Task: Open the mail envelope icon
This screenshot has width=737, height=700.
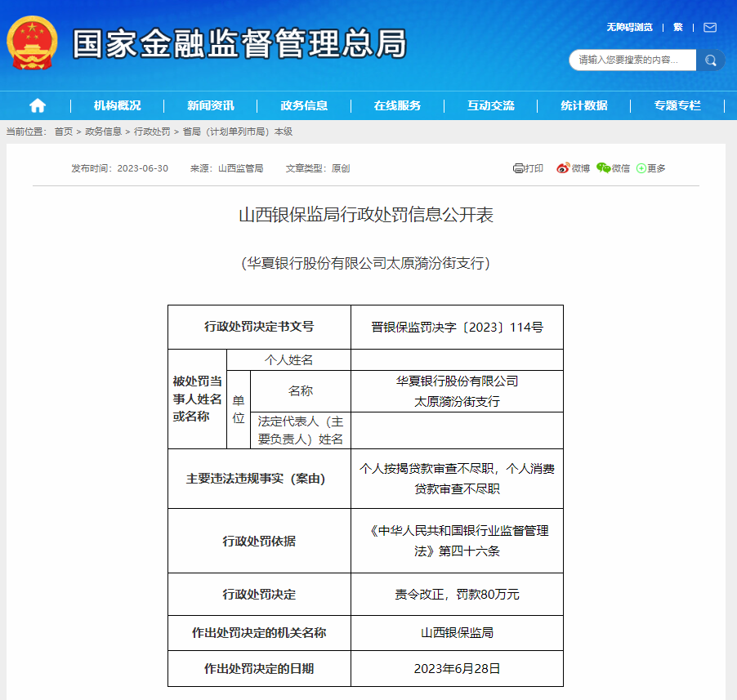Action: [709, 27]
